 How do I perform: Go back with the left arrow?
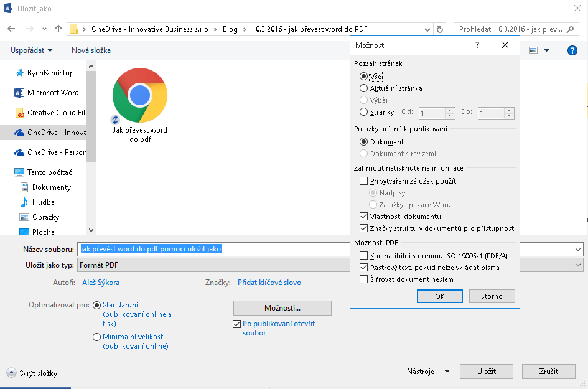[x=11, y=29]
